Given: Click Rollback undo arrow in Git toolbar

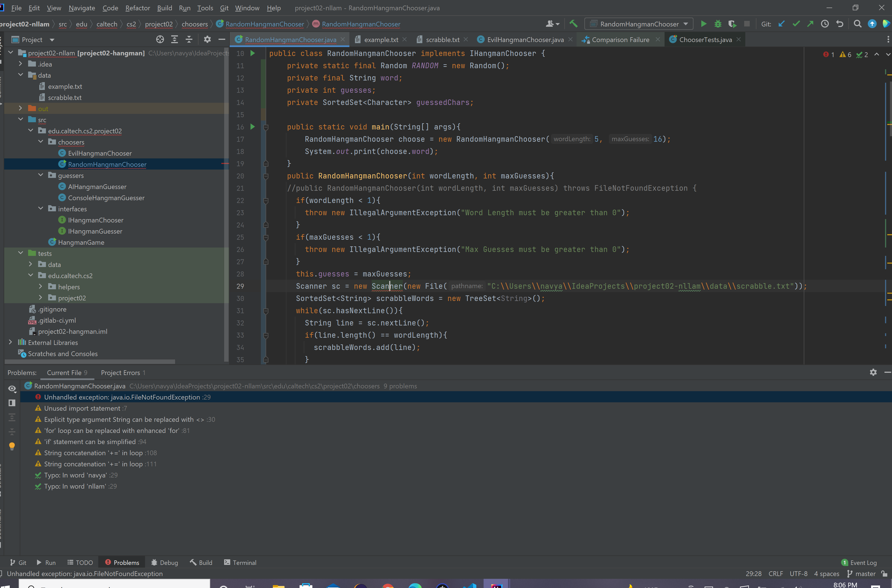Looking at the screenshot, I should click(x=840, y=24).
